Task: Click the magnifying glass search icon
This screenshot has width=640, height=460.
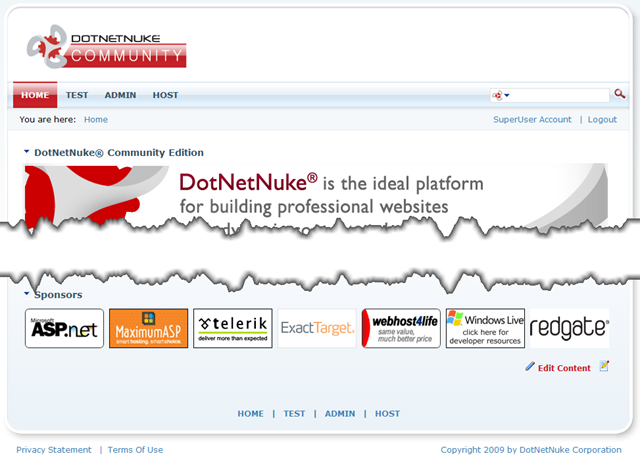Action: pos(620,94)
